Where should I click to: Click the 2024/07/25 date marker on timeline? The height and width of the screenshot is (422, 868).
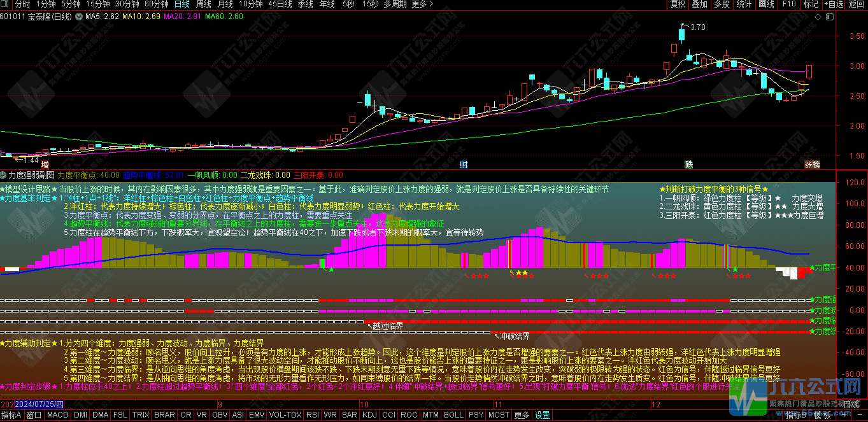tap(39, 404)
